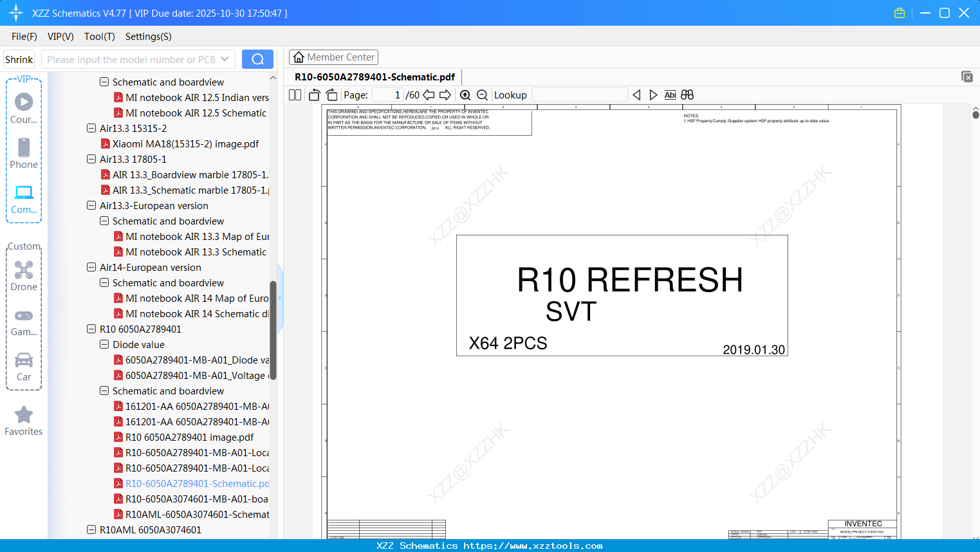The width and height of the screenshot is (980, 552).
Task: Collapse the Diode value folder
Action: (x=104, y=344)
